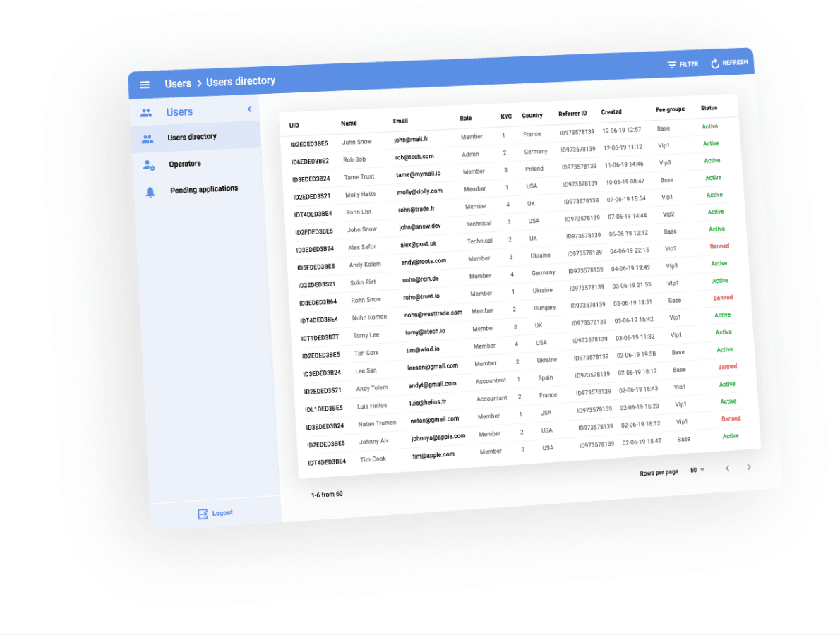The width and height of the screenshot is (840, 635).
Task: Click name Tomy Lee
Action: tap(366, 336)
